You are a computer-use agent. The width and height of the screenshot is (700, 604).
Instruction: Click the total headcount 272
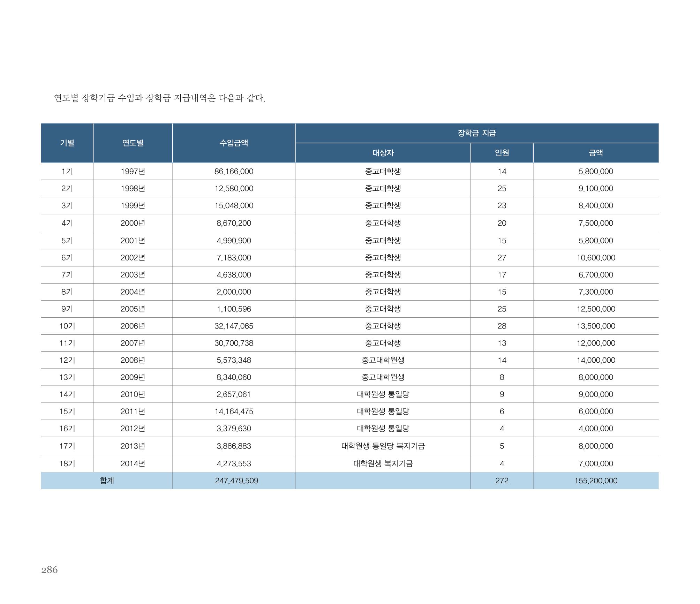pos(502,481)
